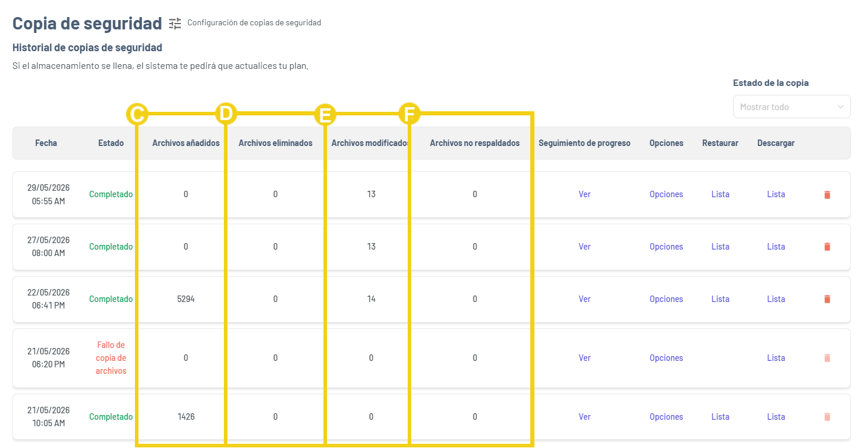Open Opciones for 10:05 AM backup

click(x=666, y=417)
